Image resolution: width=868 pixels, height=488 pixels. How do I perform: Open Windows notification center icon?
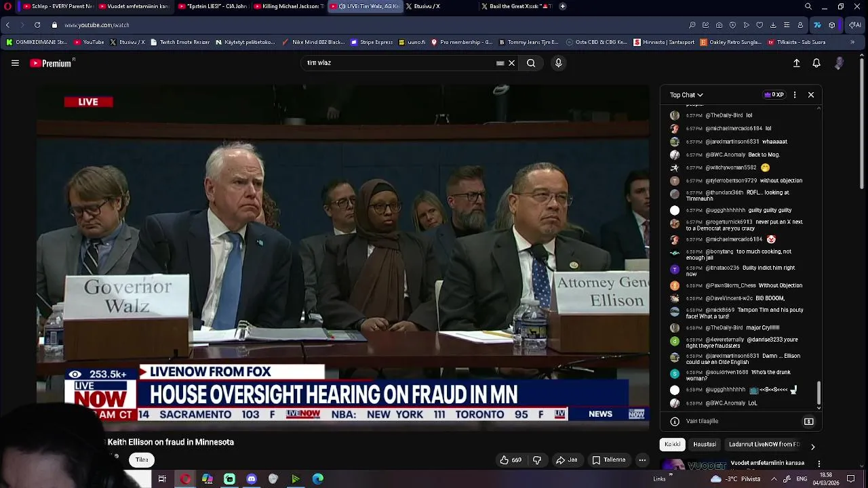click(x=851, y=479)
